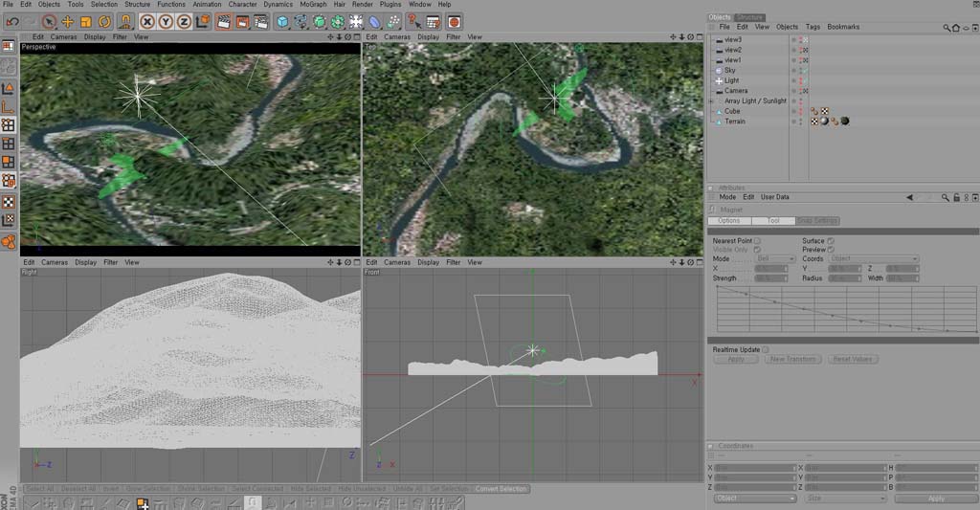
Task: Click Apply button below Realtime Update
Action: point(736,360)
